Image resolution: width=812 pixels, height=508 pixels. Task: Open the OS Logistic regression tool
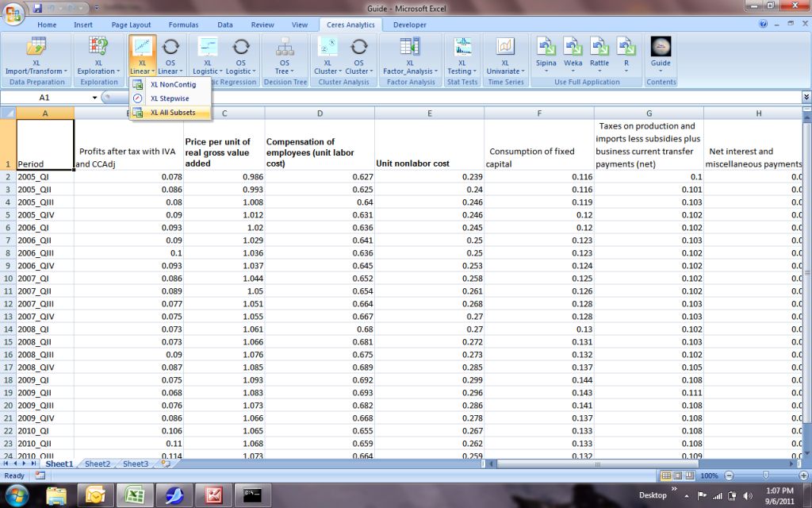pos(241,56)
